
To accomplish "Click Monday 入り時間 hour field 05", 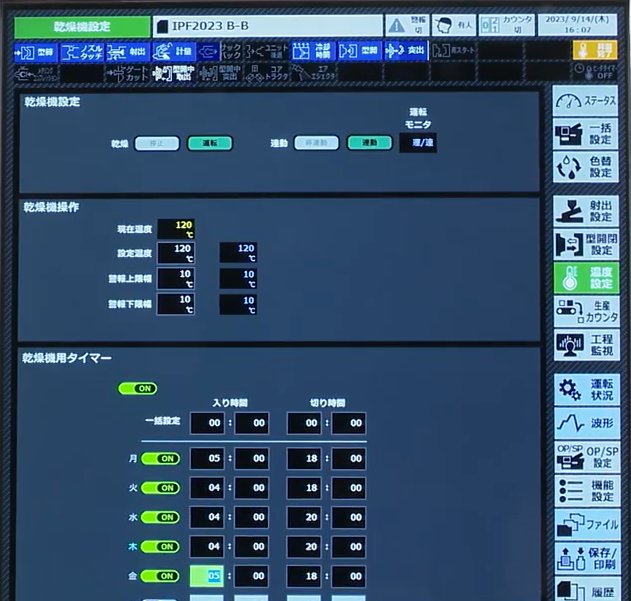I will [x=207, y=458].
